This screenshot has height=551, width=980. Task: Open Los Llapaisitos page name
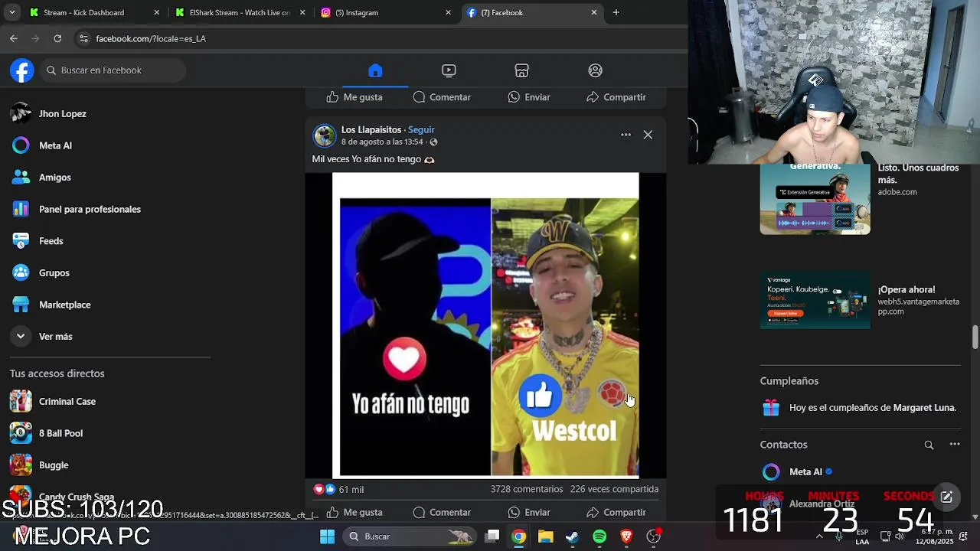pyautogui.click(x=371, y=130)
